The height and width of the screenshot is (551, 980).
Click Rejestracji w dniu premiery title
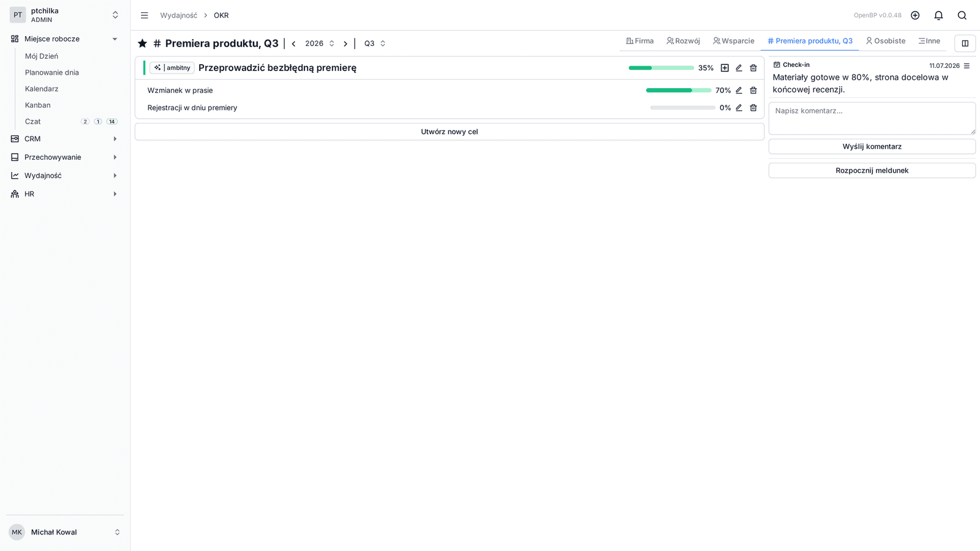[x=192, y=108]
